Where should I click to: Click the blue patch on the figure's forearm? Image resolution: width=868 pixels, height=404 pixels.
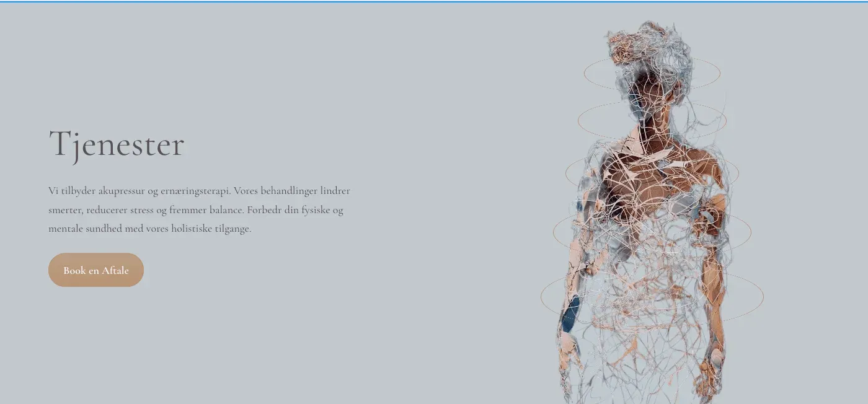point(570,314)
